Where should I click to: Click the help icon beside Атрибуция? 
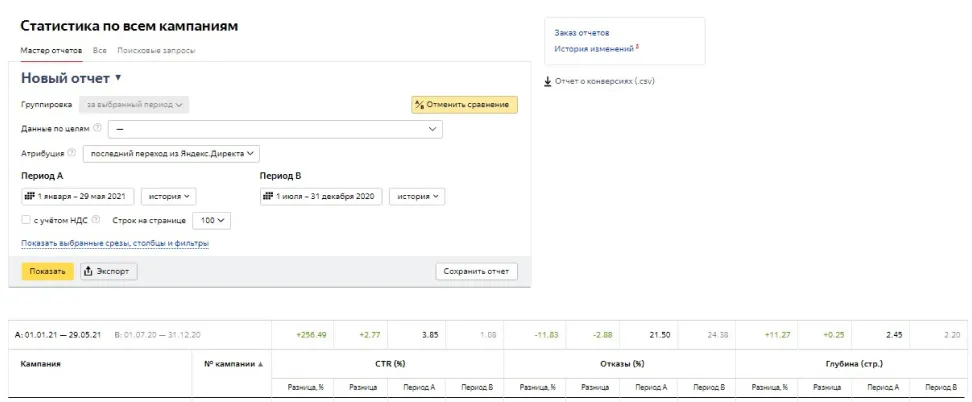[x=72, y=154]
